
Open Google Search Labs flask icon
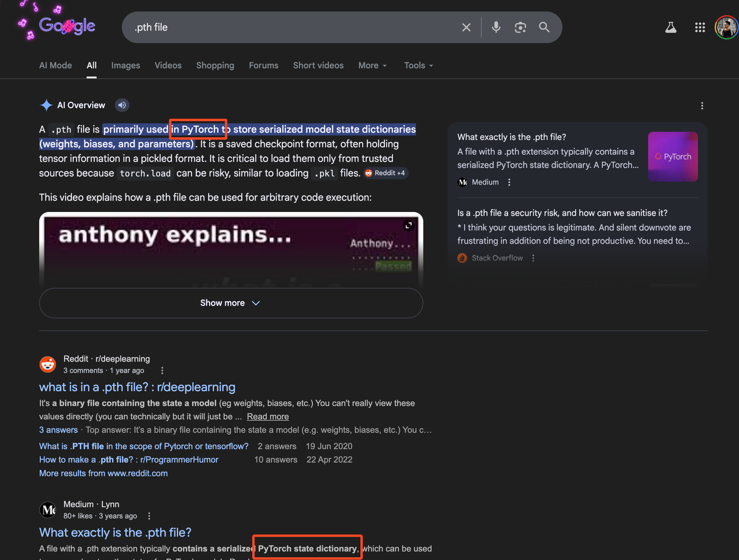(x=671, y=27)
